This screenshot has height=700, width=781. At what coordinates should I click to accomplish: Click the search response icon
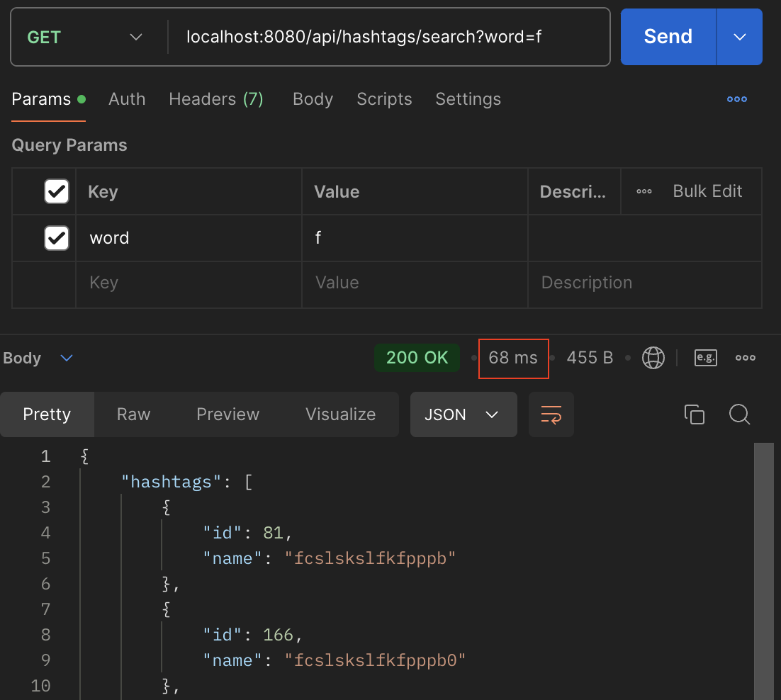coord(739,414)
